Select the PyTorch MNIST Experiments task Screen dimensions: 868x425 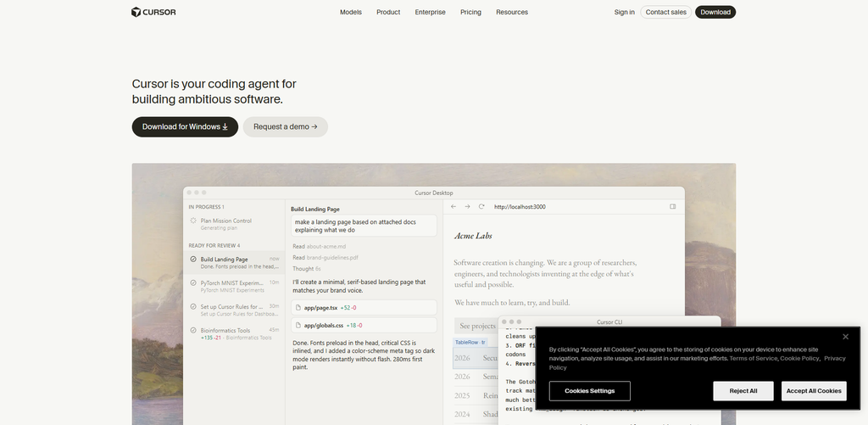click(234, 286)
